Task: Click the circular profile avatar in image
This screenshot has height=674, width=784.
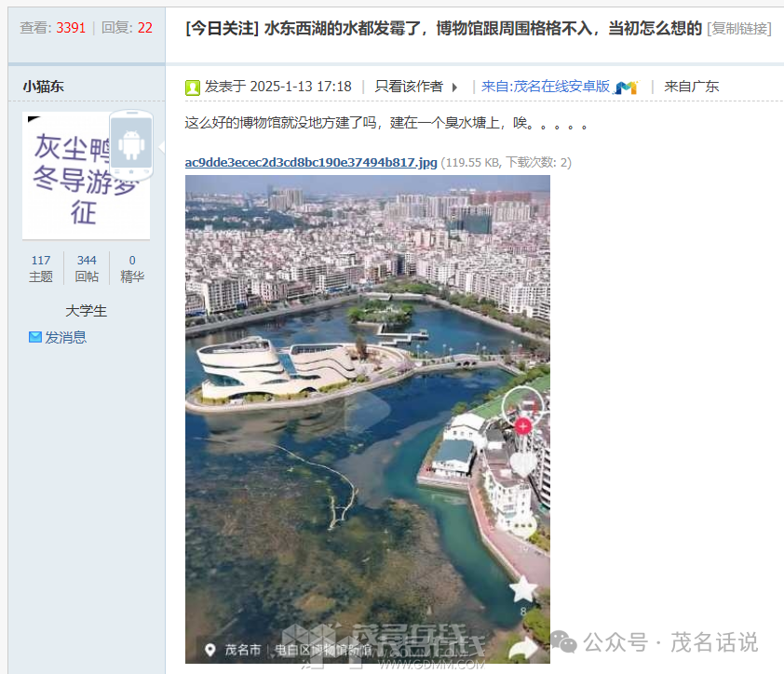Action: [523, 404]
